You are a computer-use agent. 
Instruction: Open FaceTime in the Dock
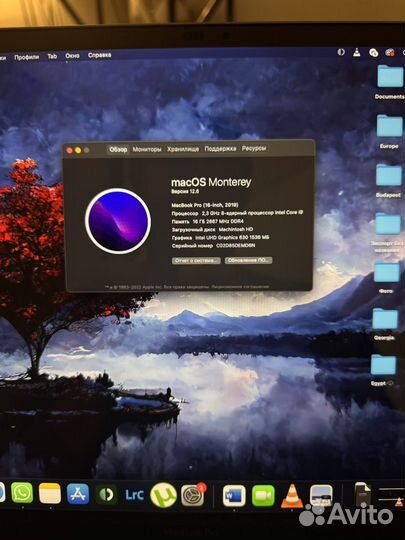pyautogui.click(x=263, y=496)
